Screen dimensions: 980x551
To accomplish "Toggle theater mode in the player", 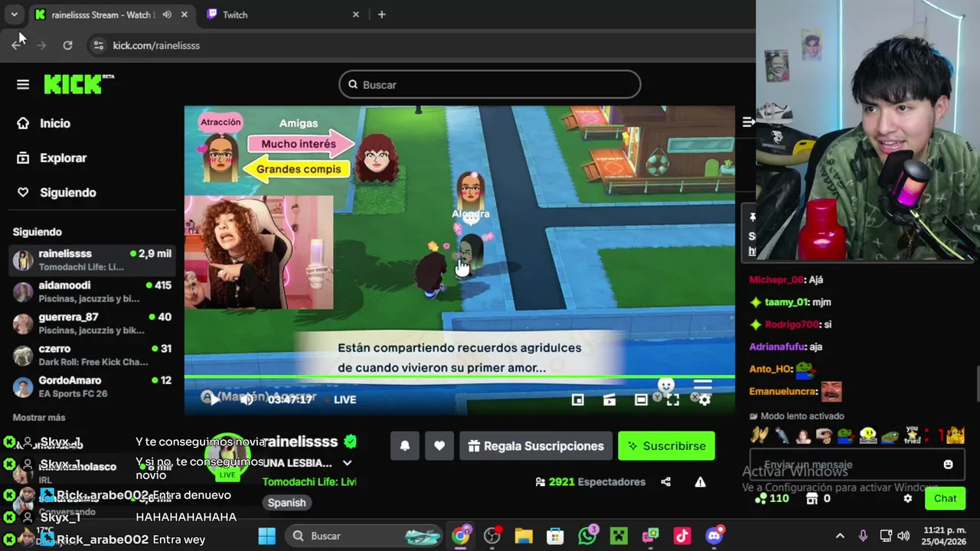I will 641,399.
